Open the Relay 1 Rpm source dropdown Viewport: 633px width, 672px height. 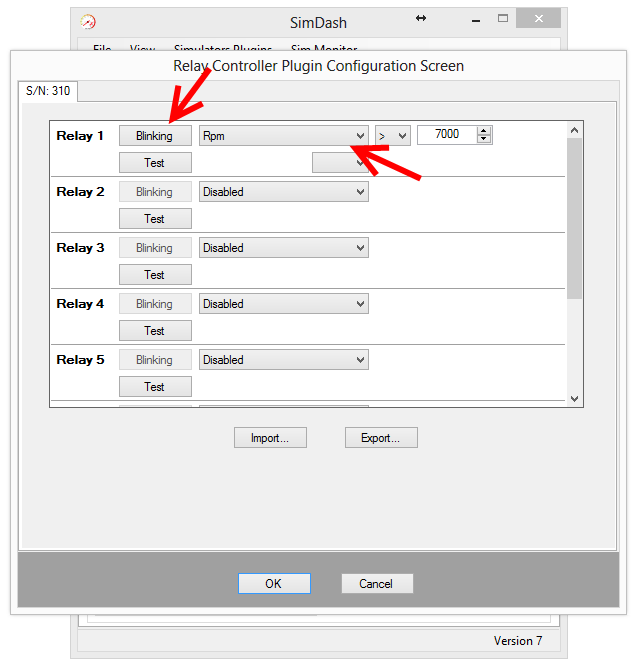coord(284,136)
